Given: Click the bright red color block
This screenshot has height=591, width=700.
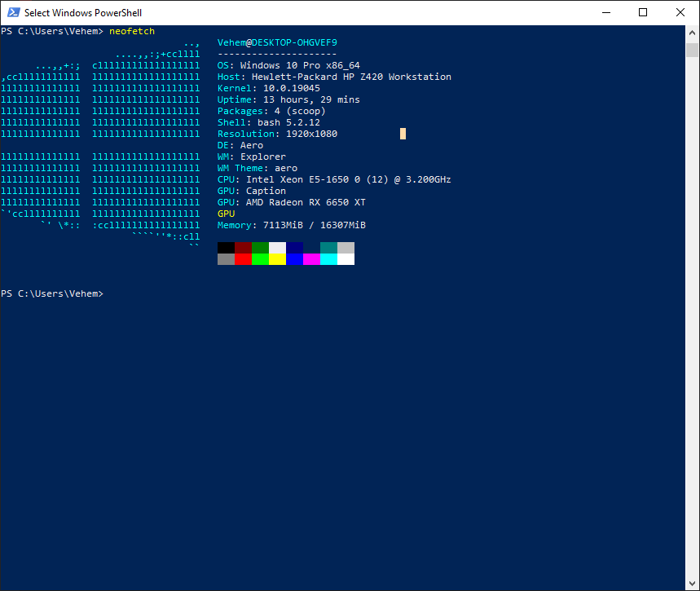Looking at the screenshot, I should click(x=243, y=259).
